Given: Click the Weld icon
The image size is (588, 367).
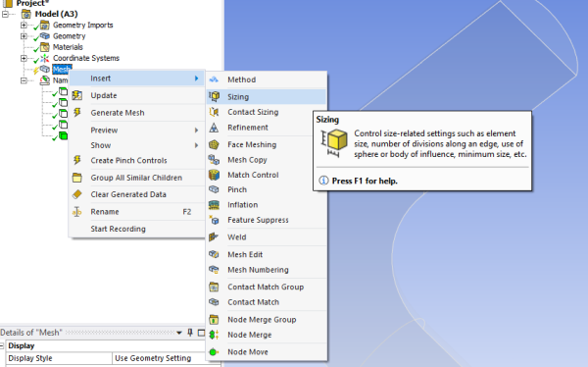Looking at the screenshot, I should tap(214, 237).
